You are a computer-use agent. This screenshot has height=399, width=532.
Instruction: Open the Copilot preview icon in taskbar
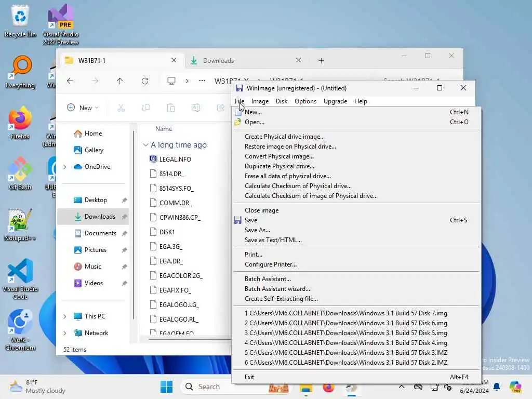(x=515, y=387)
